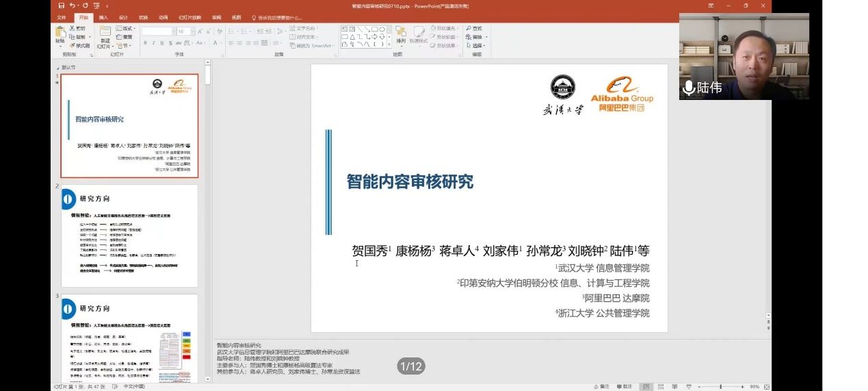This screenshot has width=868, height=391.
Task: Open the Insert (插入) ribbon tab
Action: pyautogui.click(x=103, y=17)
